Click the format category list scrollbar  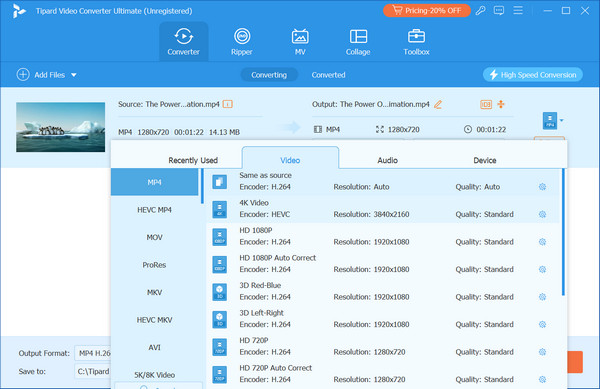click(202, 186)
